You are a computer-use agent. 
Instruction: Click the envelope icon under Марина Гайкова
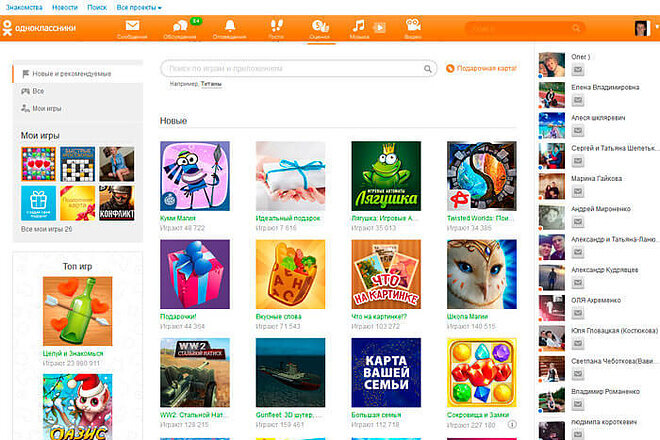[x=578, y=191]
